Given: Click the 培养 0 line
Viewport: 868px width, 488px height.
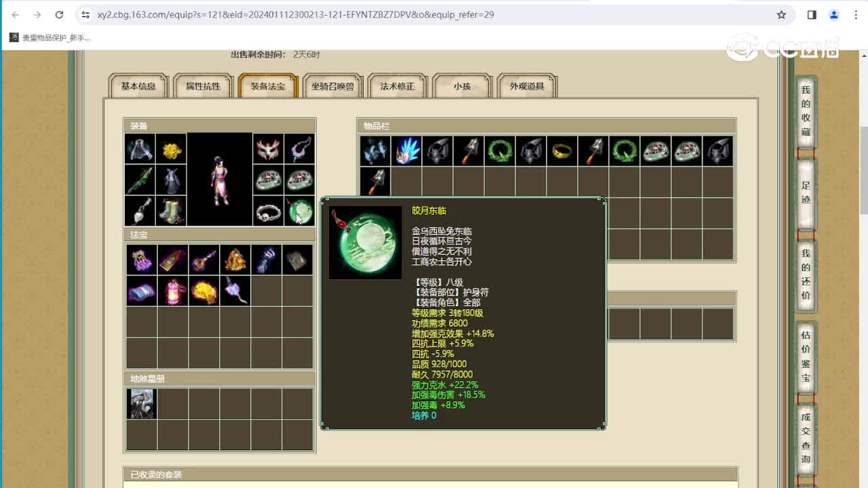Looking at the screenshot, I should coord(424,415).
